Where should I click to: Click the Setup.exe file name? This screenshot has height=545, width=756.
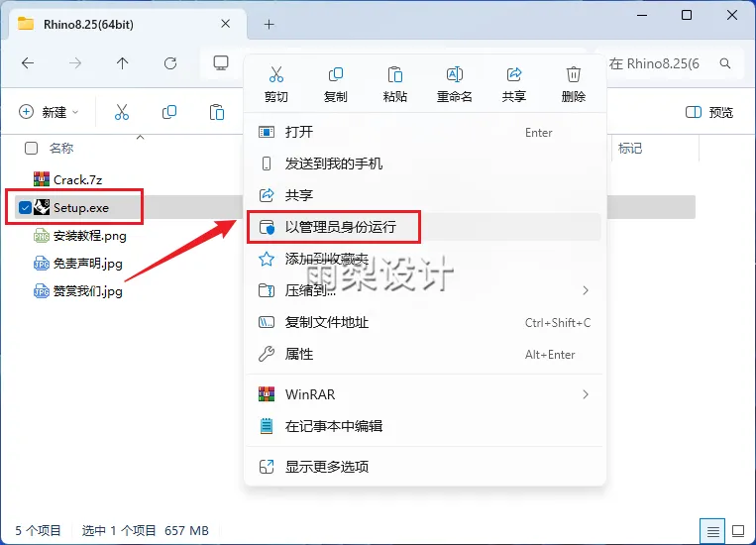tap(81, 208)
